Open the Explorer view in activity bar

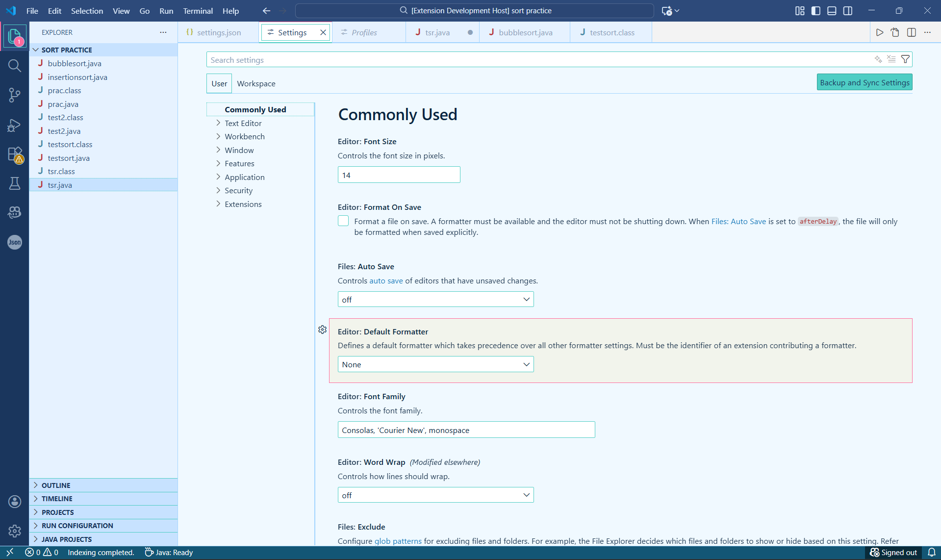point(15,36)
